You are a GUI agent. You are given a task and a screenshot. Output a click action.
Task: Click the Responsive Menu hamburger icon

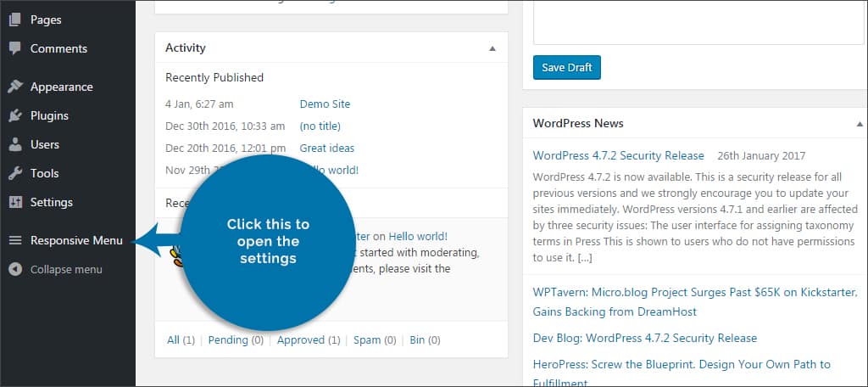pyautogui.click(x=15, y=240)
